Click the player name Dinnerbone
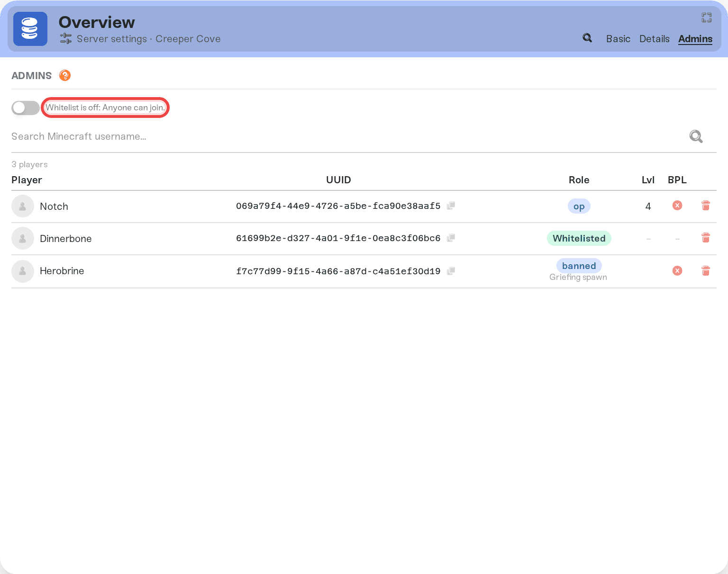 tap(66, 239)
